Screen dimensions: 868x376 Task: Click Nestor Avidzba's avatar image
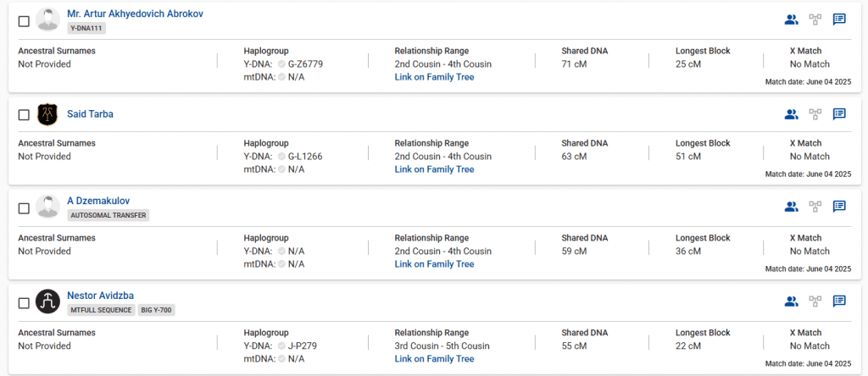click(x=48, y=301)
